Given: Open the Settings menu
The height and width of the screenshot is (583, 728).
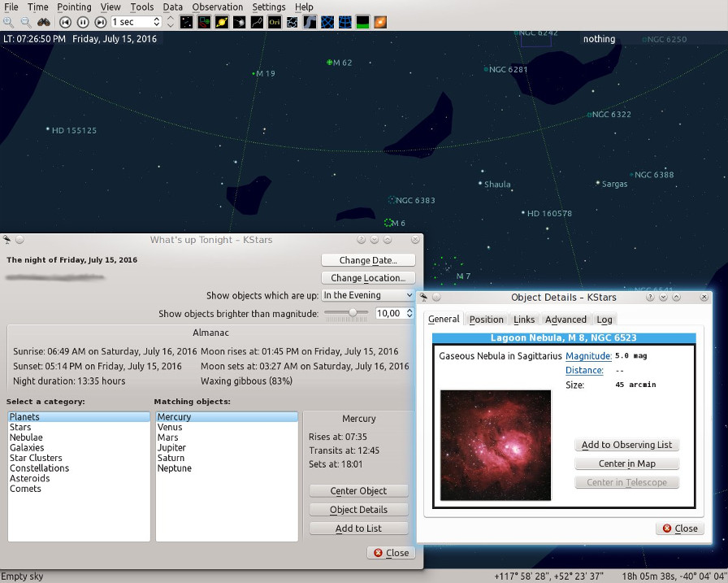Looking at the screenshot, I should point(269,7).
